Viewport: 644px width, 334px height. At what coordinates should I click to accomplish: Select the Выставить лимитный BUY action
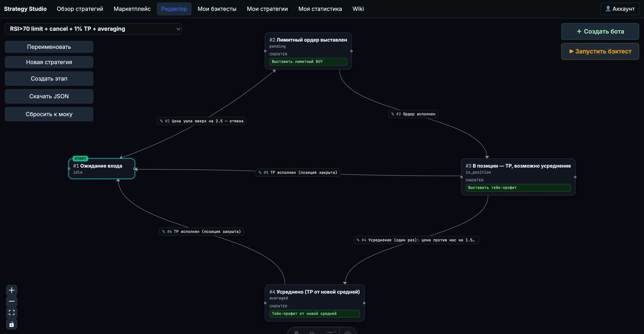(308, 62)
